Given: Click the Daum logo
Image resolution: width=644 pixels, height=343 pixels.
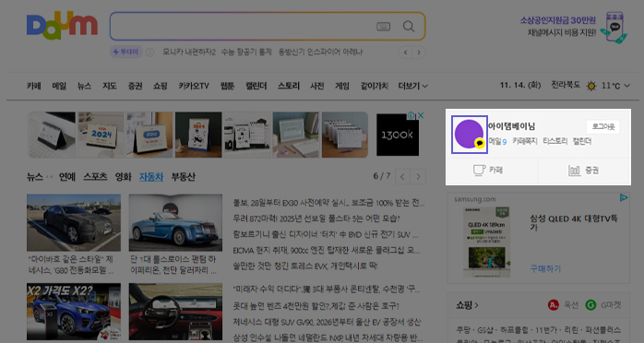Looking at the screenshot, I should (x=62, y=26).
